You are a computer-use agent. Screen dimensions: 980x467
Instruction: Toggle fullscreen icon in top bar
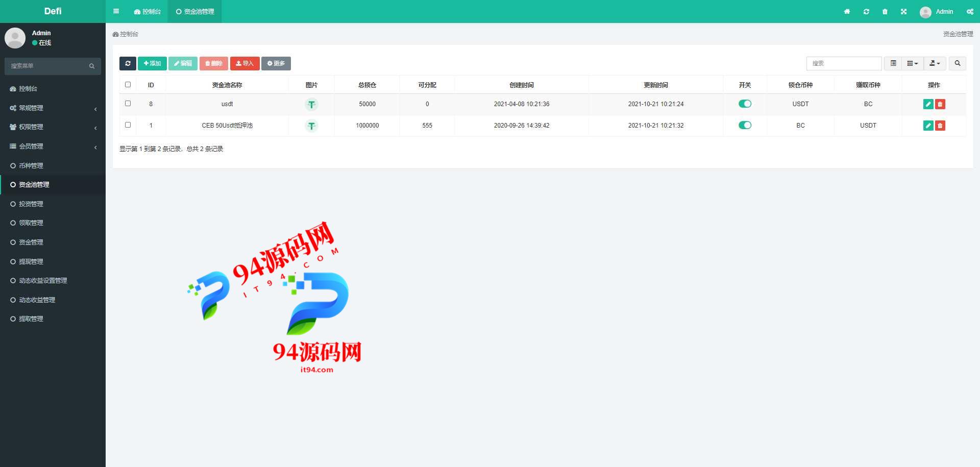click(x=903, y=11)
